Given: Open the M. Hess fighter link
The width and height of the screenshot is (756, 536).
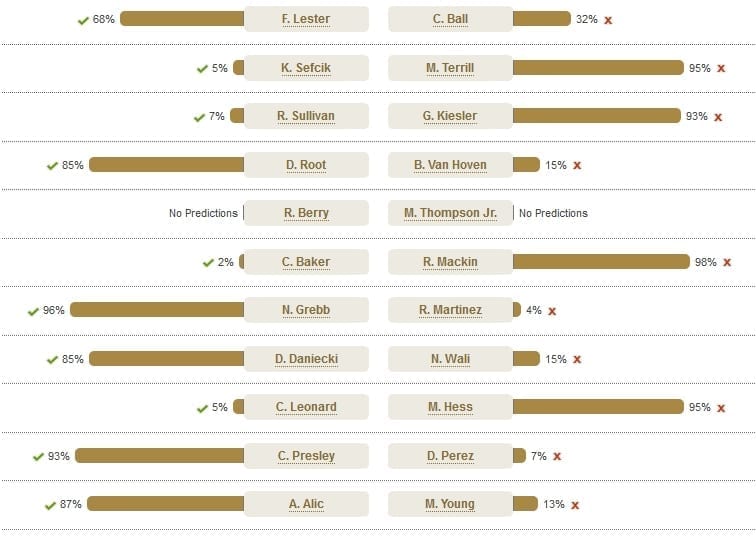Looking at the screenshot, I should click(x=450, y=407).
